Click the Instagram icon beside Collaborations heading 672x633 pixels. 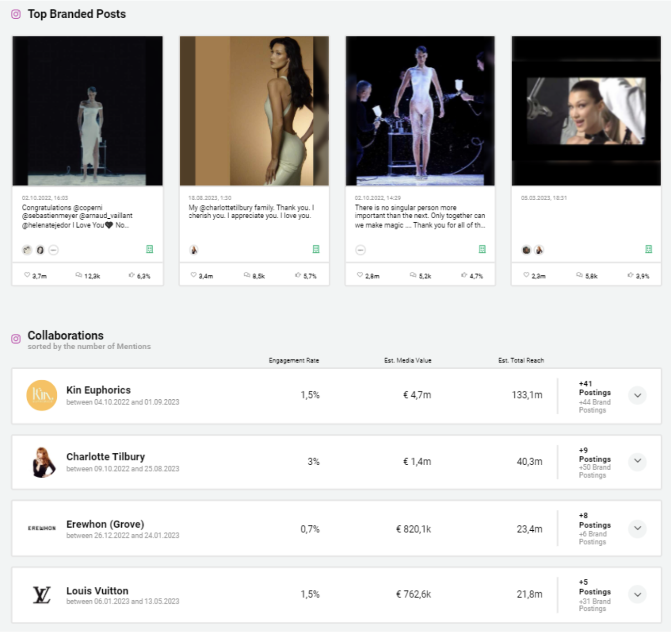point(16,339)
